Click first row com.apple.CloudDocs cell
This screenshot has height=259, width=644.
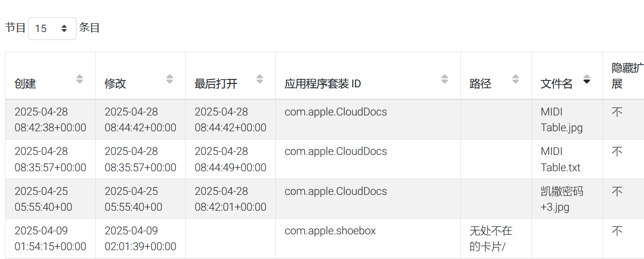[x=368, y=120]
